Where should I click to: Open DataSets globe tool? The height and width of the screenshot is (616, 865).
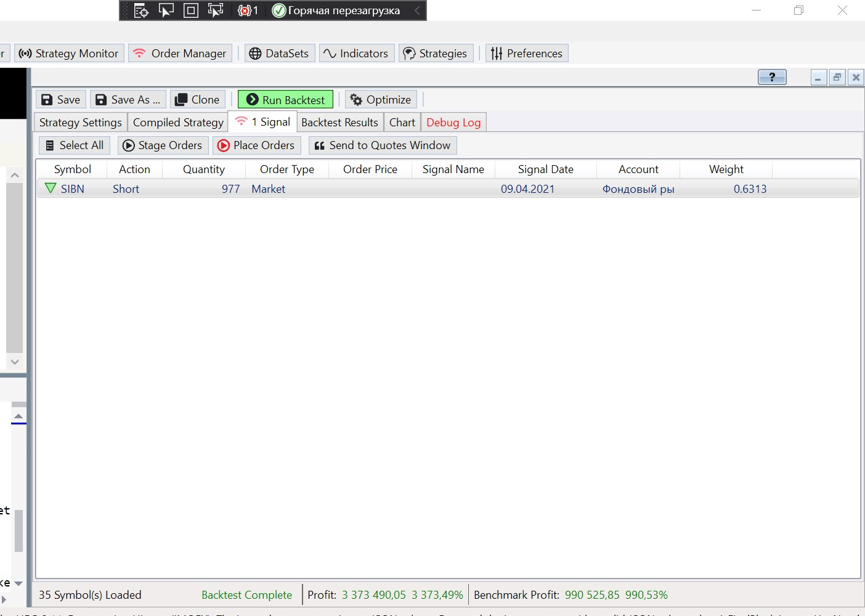coord(279,54)
